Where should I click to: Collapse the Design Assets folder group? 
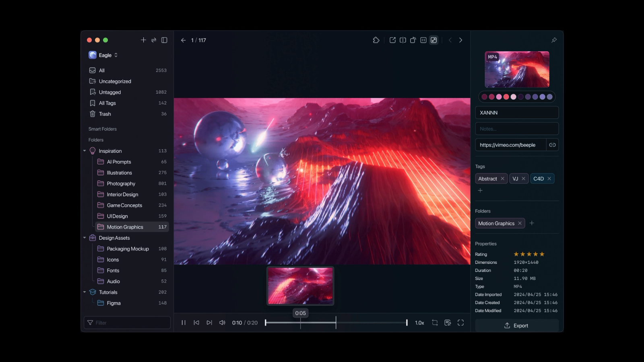coord(85,238)
